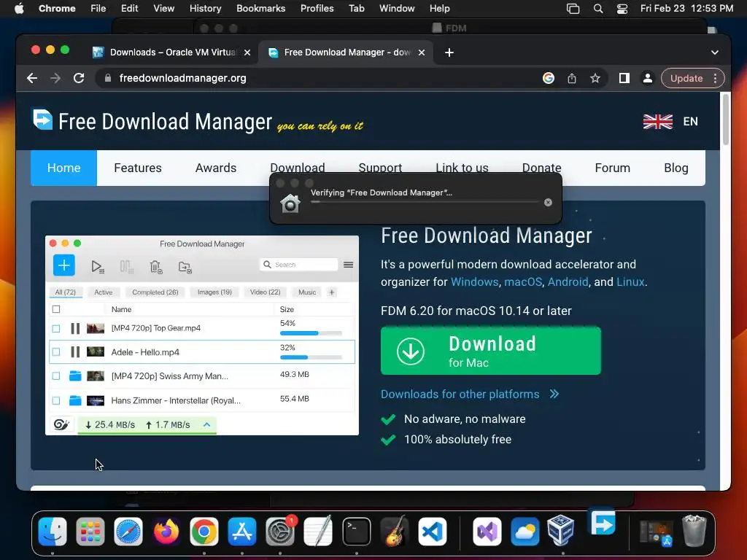Open GarageBand from the dock
The height and width of the screenshot is (560, 747).
[x=395, y=531]
